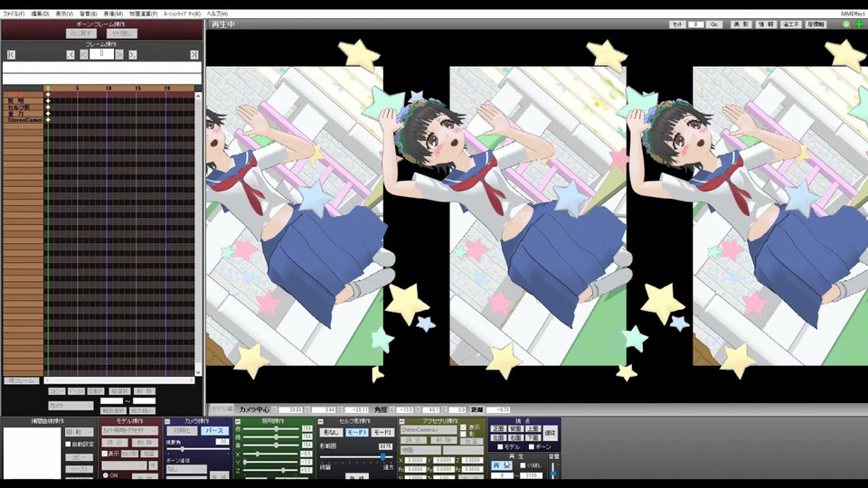The image size is (868, 488).
Task: Click the 省エネ button
Action: pos(790,24)
